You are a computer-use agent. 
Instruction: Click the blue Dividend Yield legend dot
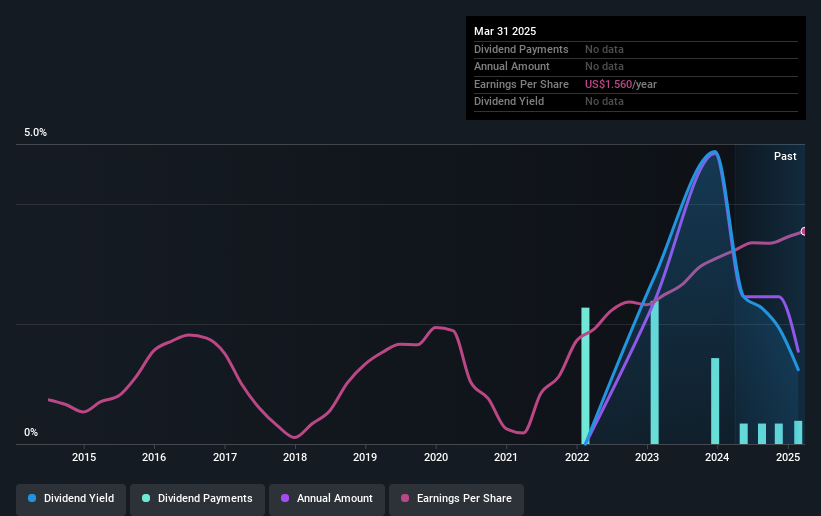[32, 498]
